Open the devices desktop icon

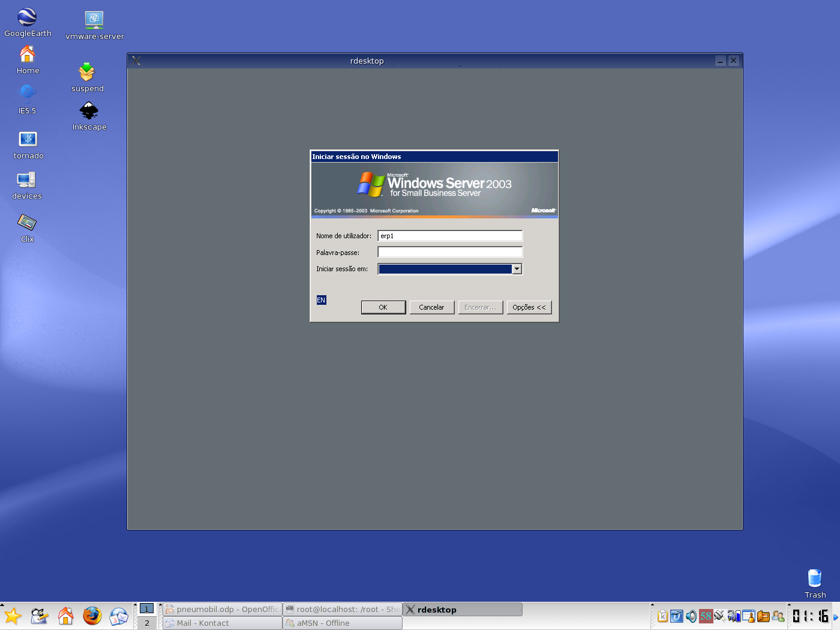[x=27, y=185]
